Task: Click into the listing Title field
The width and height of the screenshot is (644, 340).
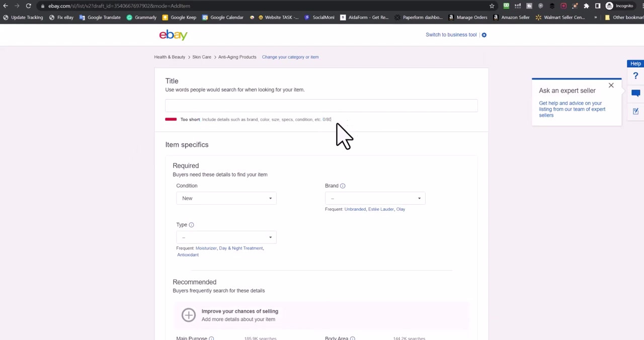Action: pyautogui.click(x=321, y=105)
